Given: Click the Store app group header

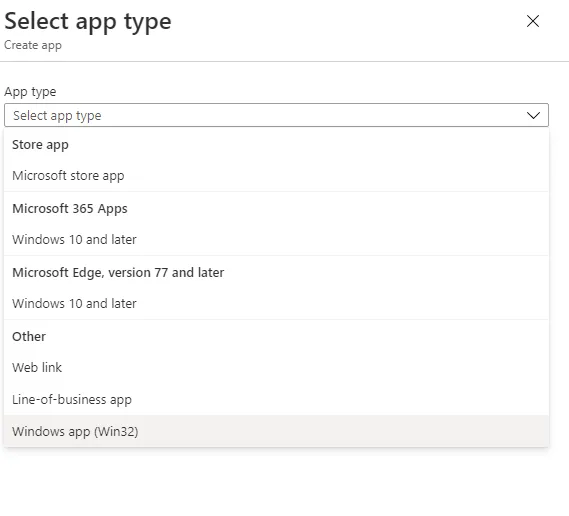Looking at the screenshot, I should [40, 145].
